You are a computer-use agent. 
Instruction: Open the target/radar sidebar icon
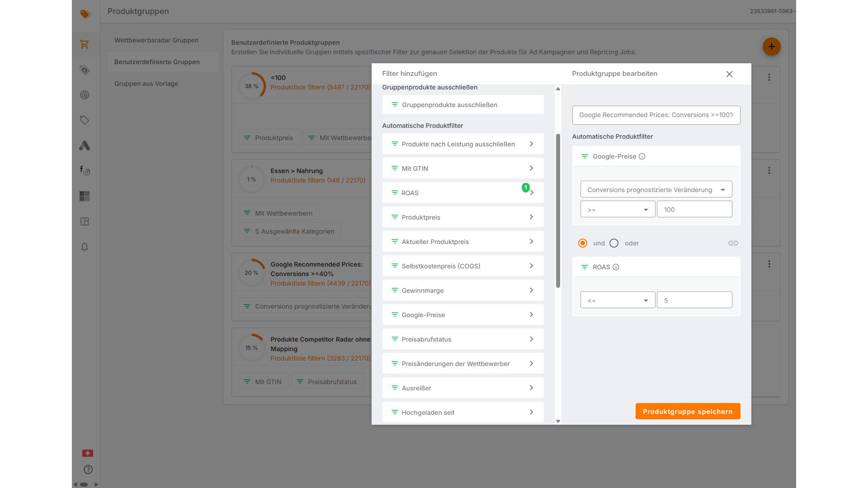[x=85, y=95]
